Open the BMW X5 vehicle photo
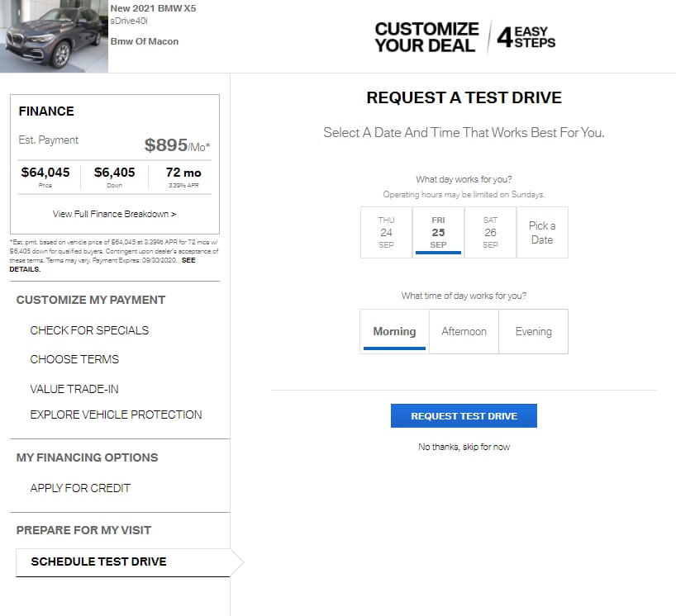This screenshot has height=616, width=676. coord(54,36)
